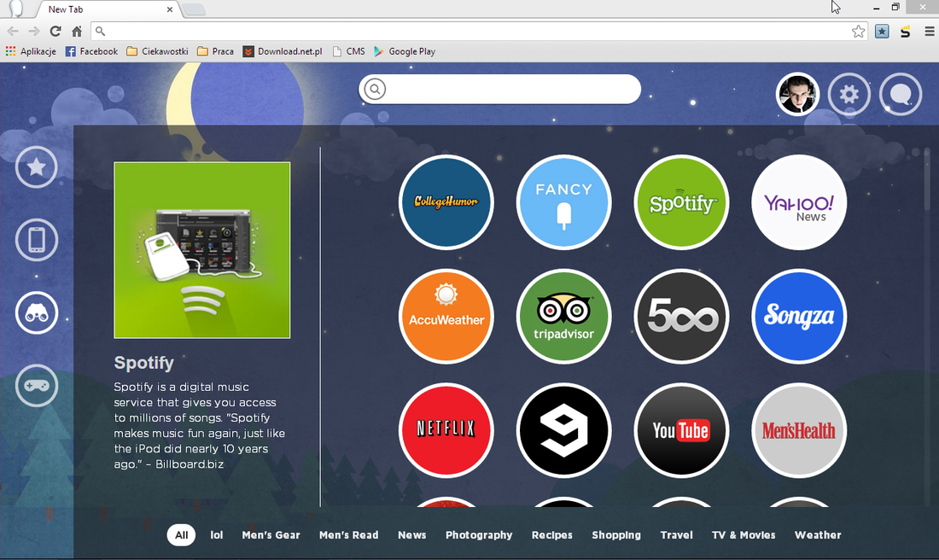Close the New Tab tab
This screenshot has height=560, width=939.
170,9
